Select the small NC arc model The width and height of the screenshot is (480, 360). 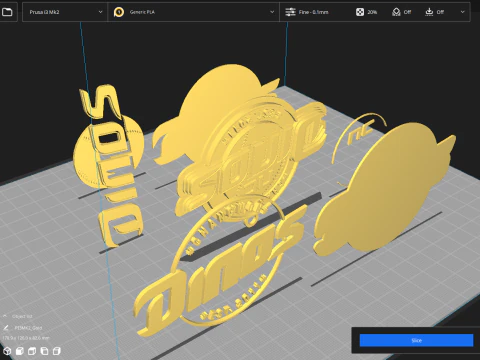(x=358, y=137)
